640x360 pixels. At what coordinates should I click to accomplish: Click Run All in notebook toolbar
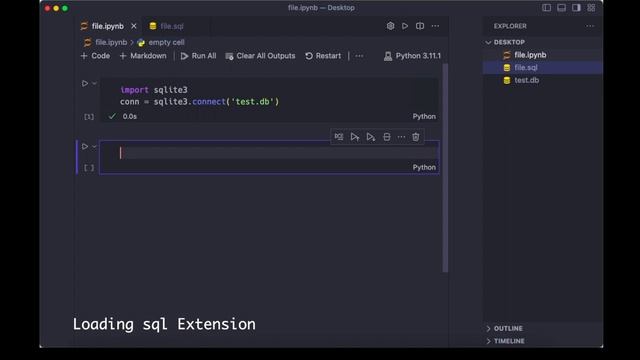198,56
